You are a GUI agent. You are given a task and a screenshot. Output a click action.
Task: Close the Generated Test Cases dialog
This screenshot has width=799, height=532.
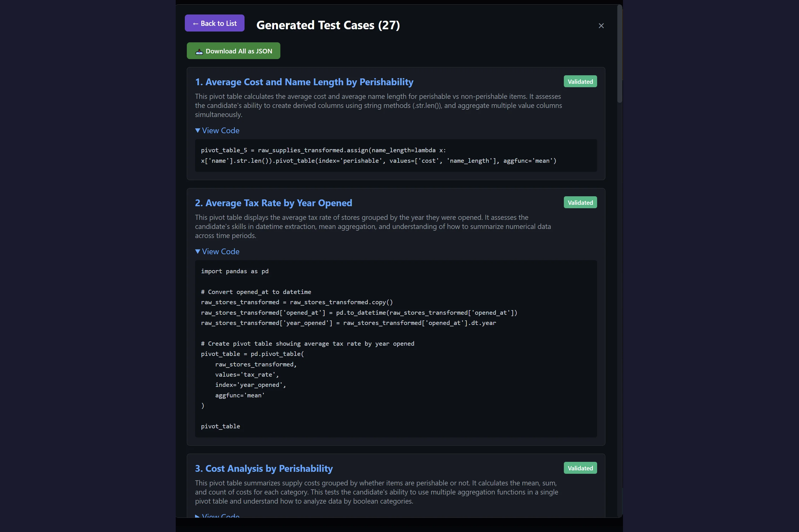point(601,26)
